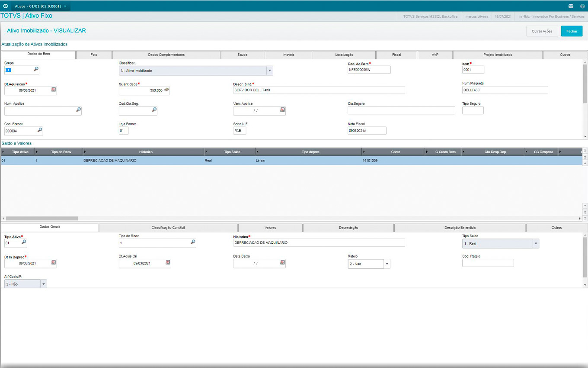Switch to the Localização tab
588x368 pixels.
(344, 55)
